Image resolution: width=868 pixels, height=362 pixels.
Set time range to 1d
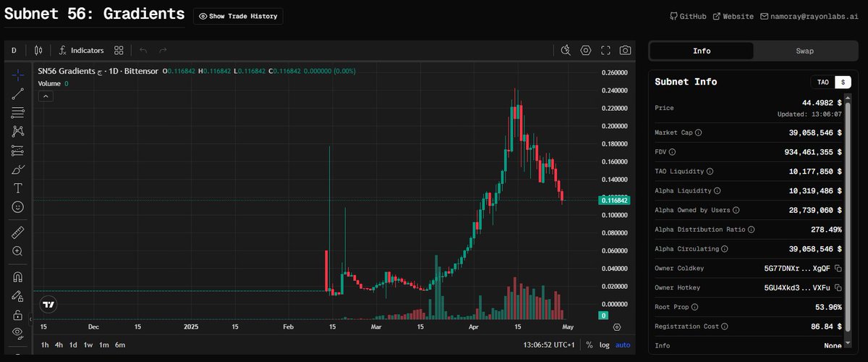(x=73, y=345)
